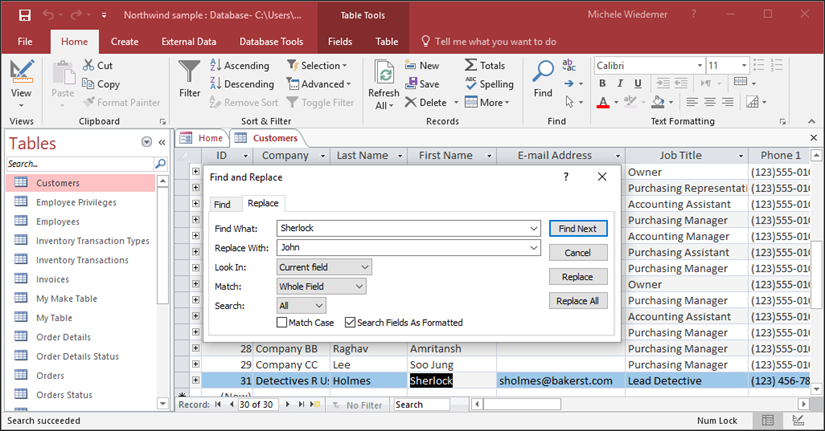
Task: Click the Cut scissors command
Action: point(98,65)
